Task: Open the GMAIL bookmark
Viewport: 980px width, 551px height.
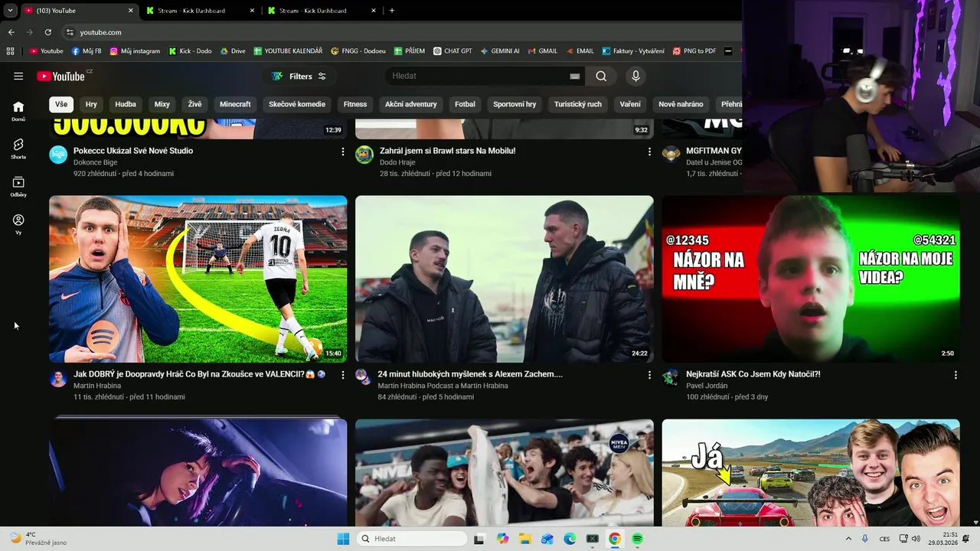Action: coord(542,51)
